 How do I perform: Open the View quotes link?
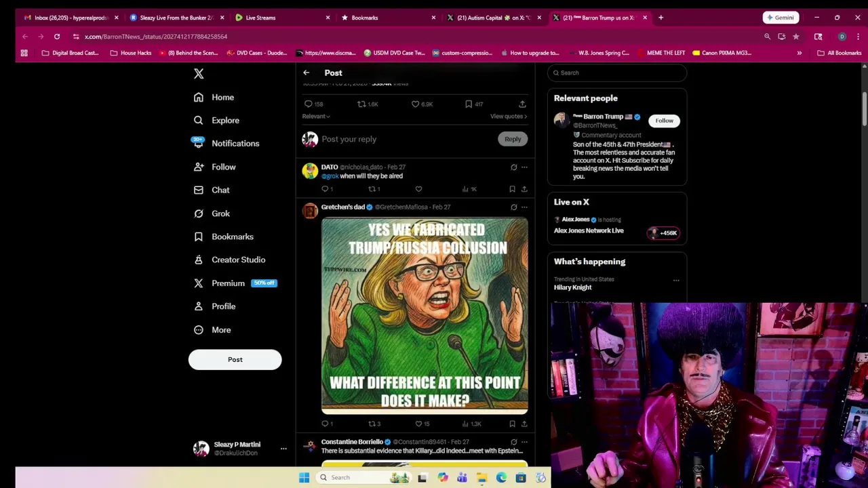509,117
